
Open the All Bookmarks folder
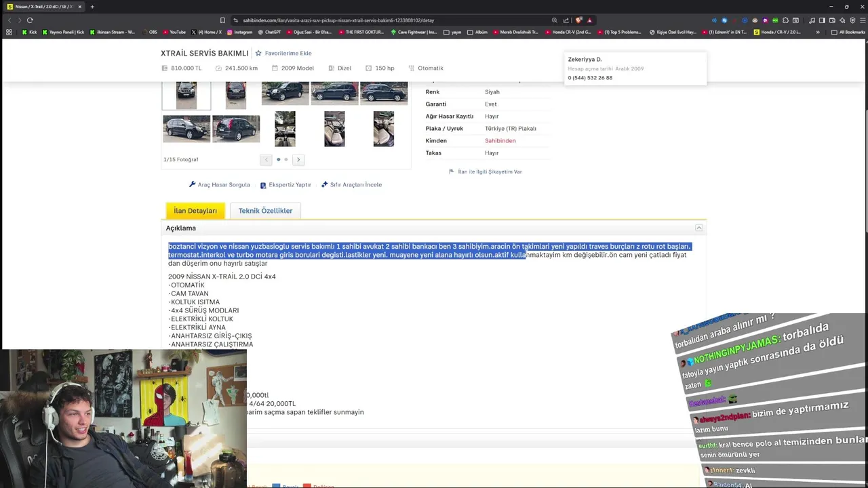coord(848,32)
